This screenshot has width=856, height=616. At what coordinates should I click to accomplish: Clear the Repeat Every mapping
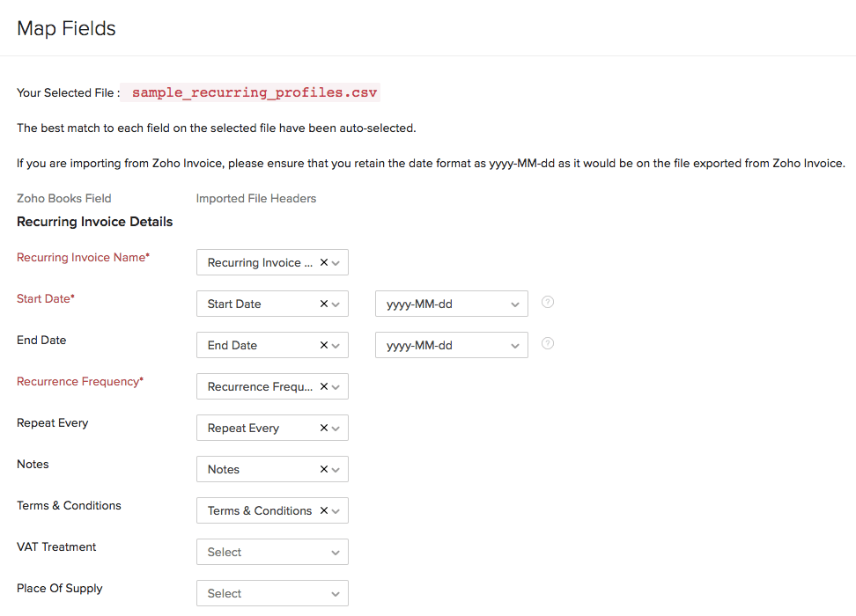click(323, 428)
